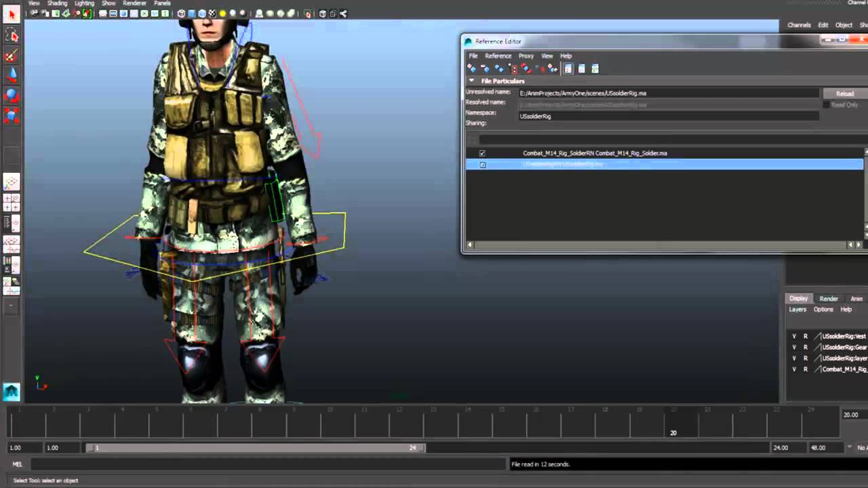Open Reference Editor Reference menu
868x488 pixels.
pyautogui.click(x=498, y=56)
